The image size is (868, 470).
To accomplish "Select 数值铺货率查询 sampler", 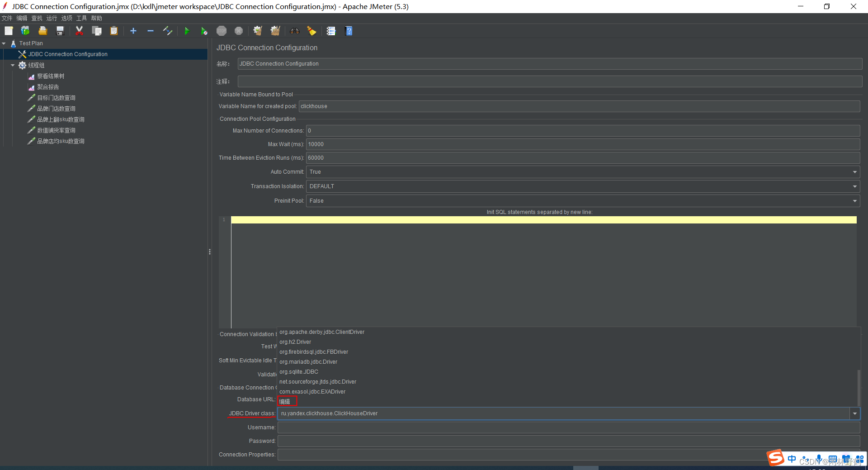I will (x=56, y=130).
